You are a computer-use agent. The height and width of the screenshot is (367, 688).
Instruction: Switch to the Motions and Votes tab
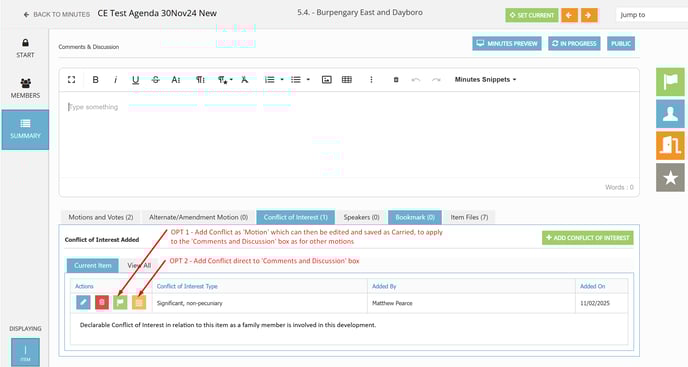coord(100,217)
